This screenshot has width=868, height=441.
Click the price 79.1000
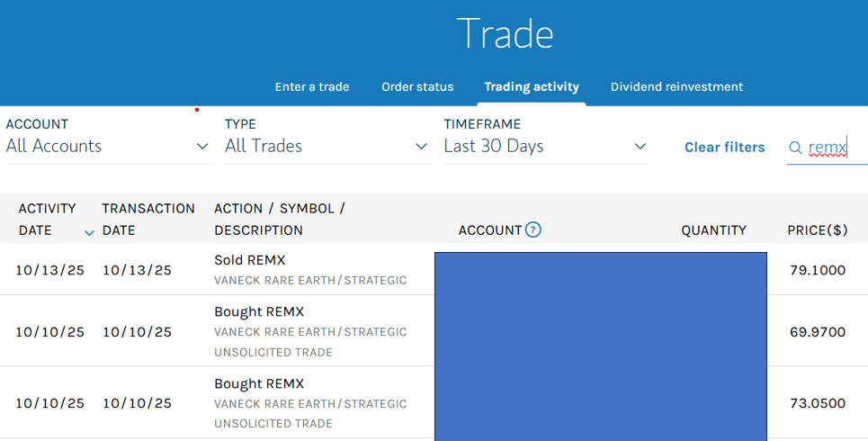pyautogui.click(x=818, y=270)
